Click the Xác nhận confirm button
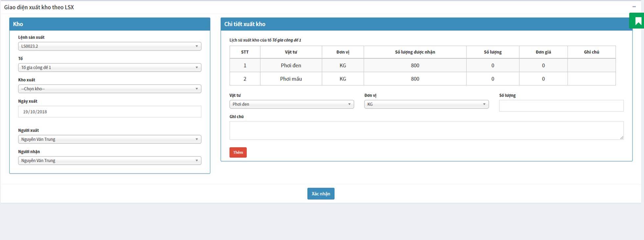 point(321,194)
